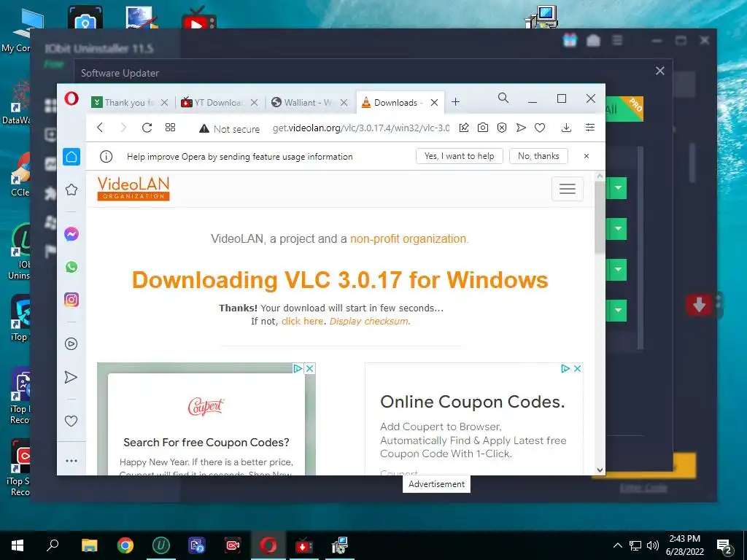Open sidebar setup three-dots icon
Image resolution: width=747 pixels, height=560 pixels.
71,461
